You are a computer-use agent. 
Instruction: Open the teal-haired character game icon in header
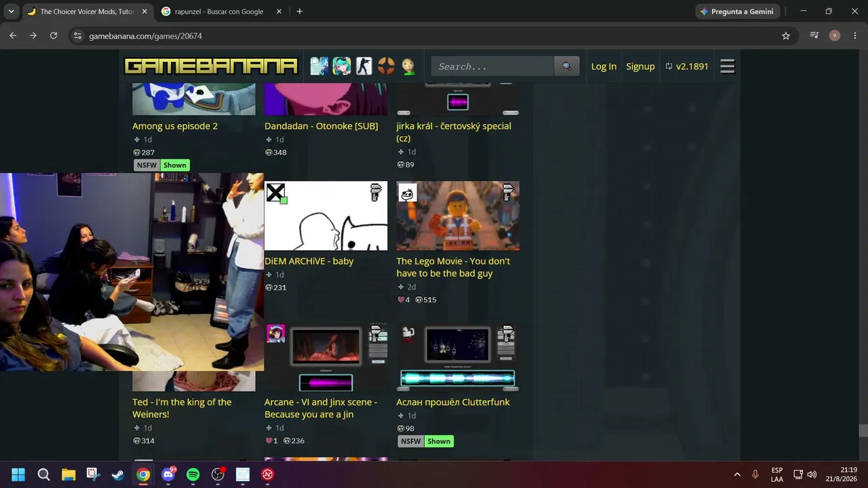click(x=342, y=66)
